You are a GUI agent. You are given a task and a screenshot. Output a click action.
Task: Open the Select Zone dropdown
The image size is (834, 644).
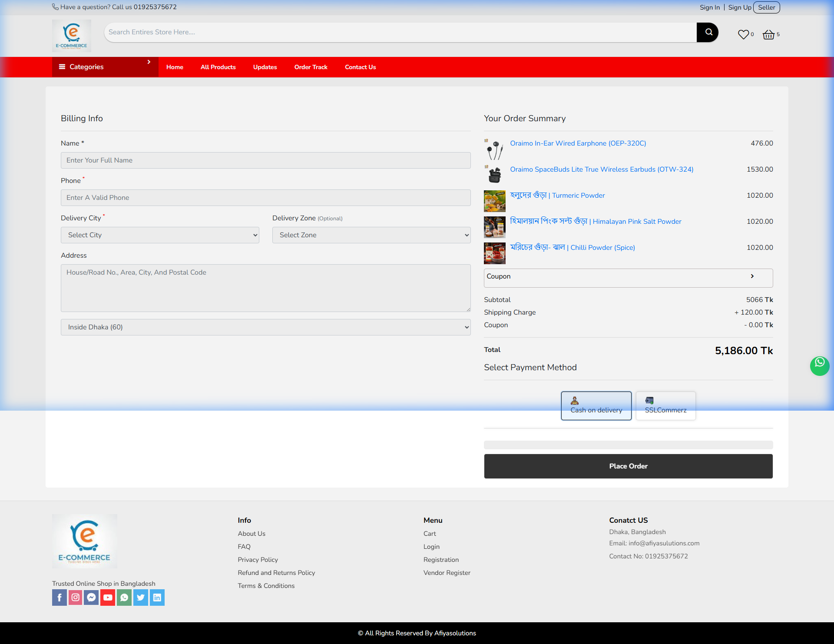[x=371, y=235]
